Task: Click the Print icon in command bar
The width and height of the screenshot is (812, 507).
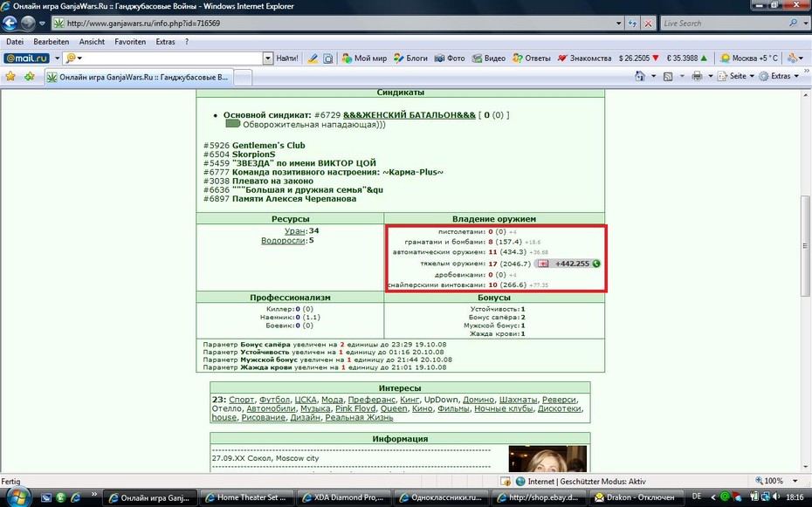Action: [x=697, y=76]
